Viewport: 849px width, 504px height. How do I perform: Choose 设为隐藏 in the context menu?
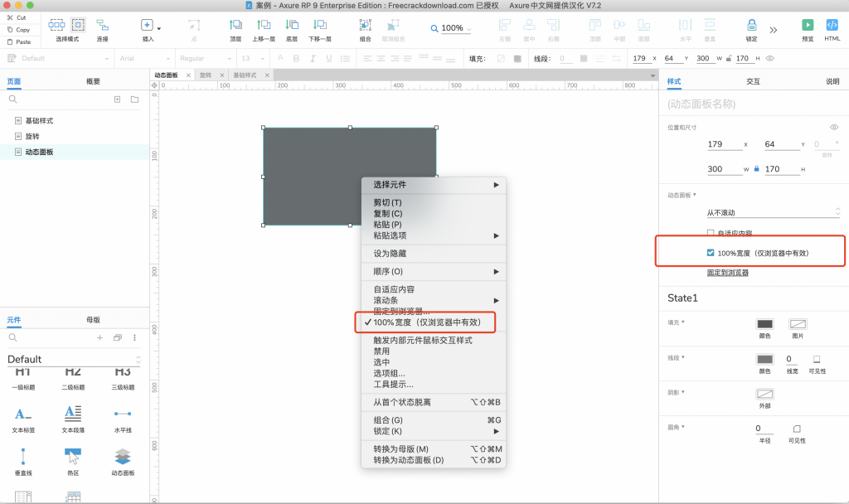pos(390,253)
